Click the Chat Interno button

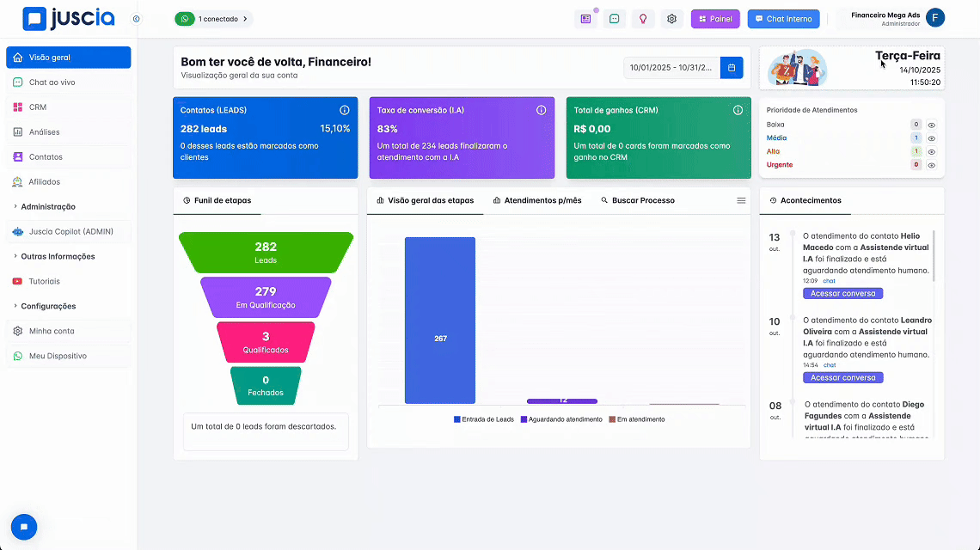[783, 19]
